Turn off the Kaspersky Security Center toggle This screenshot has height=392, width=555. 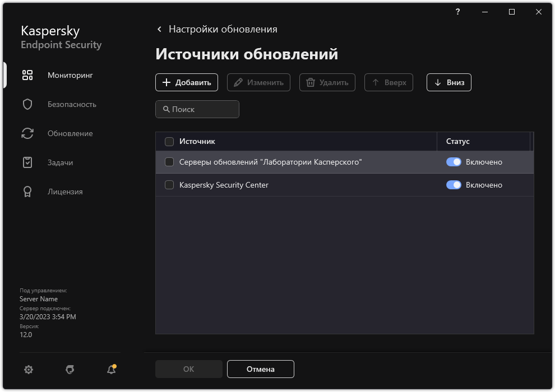click(454, 185)
